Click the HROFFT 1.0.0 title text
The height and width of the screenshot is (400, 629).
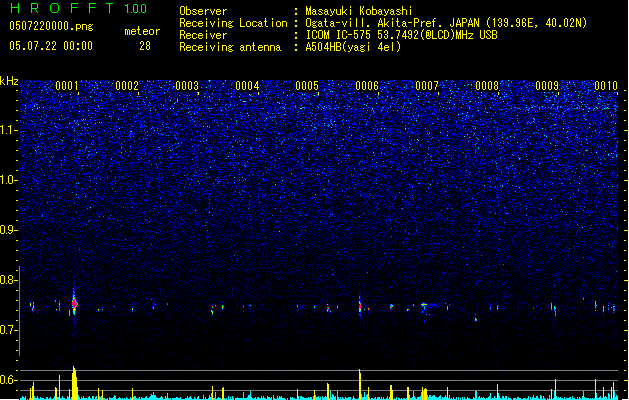click(79, 8)
